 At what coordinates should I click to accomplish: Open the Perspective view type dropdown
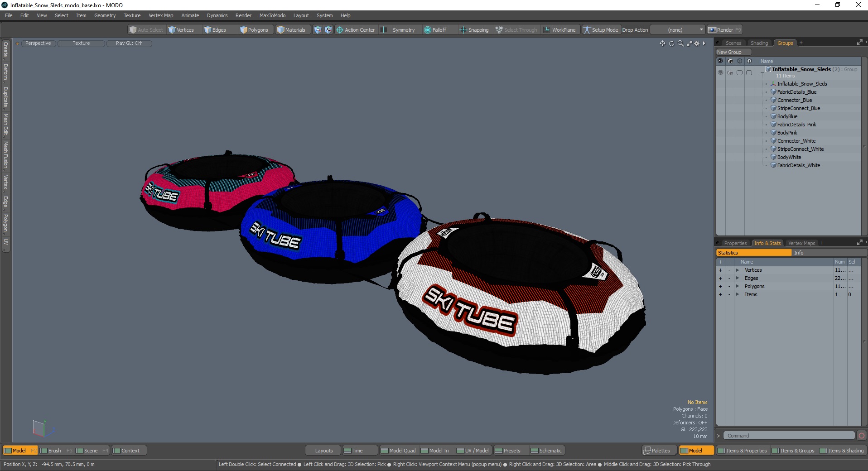pyautogui.click(x=38, y=43)
